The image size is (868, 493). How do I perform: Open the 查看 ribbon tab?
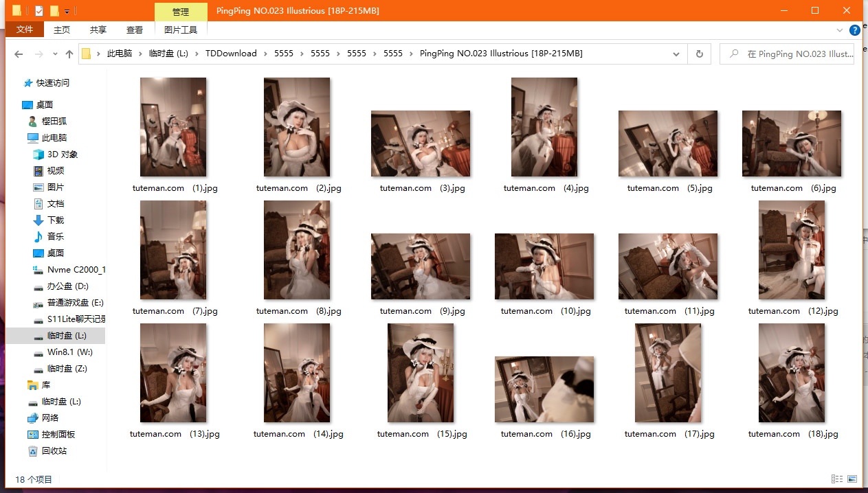pyautogui.click(x=135, y=30)
